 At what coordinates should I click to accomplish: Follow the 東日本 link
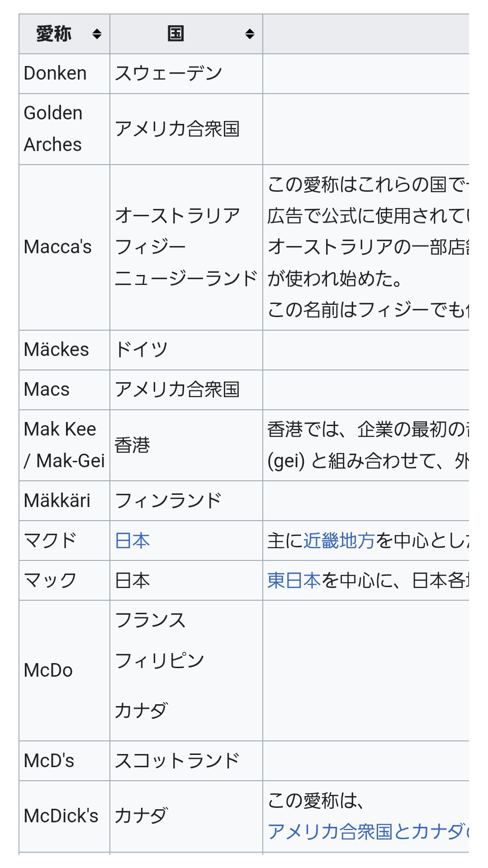coord(294,580)
